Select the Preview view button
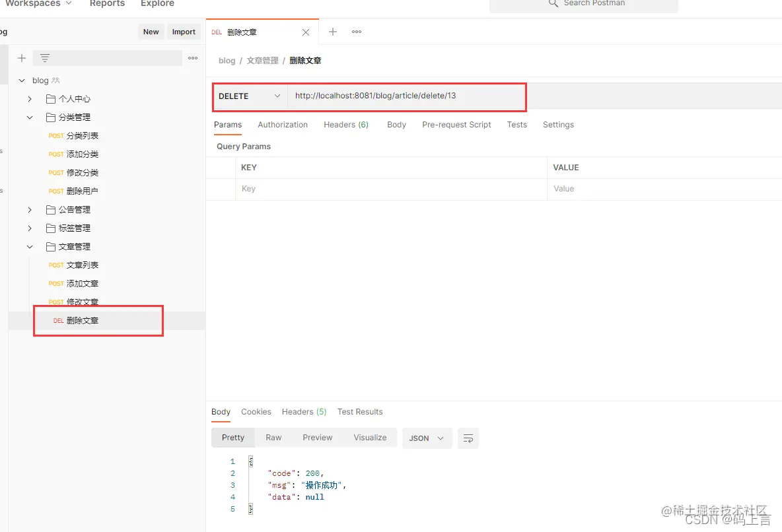782x532 pixels. (317, 437)
